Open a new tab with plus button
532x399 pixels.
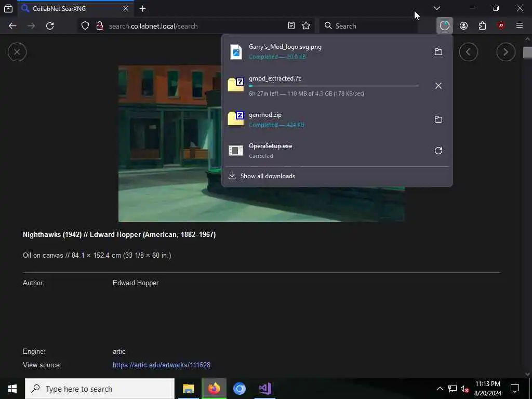tap(143, 8)
